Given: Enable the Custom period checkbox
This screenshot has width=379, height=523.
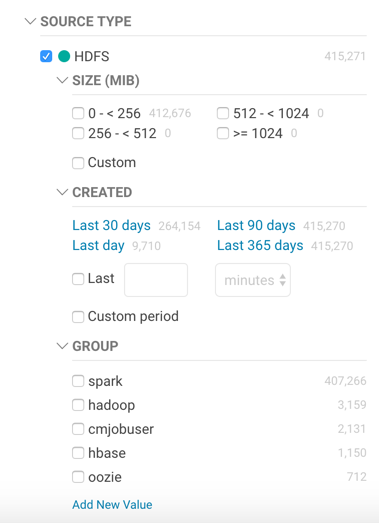Looking at the screenshot, I should click(x=78, y=317).
